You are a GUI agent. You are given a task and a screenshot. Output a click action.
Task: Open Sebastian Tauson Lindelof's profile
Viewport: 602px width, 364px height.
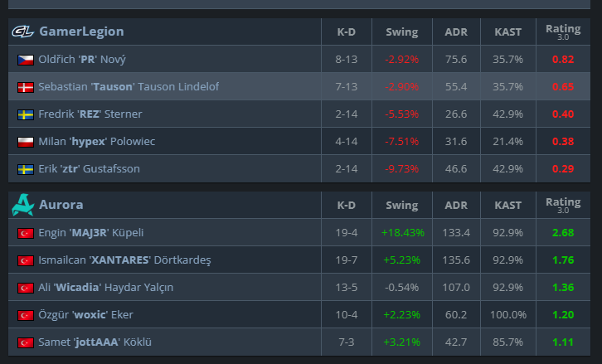(129, 87)
